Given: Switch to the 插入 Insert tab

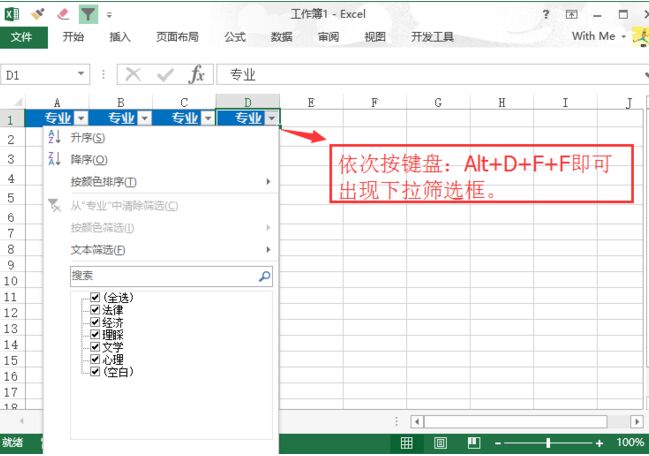Looking at the screenshot, I should 120,37.
